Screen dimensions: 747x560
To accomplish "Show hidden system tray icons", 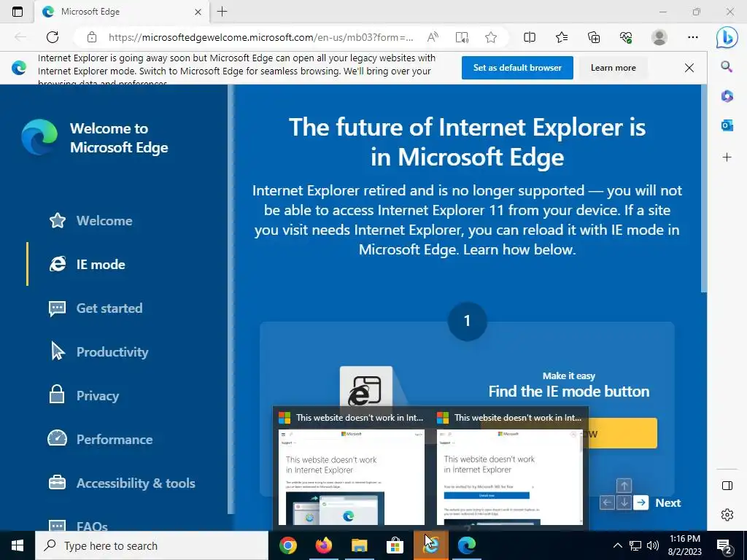I will pos(617,545).
